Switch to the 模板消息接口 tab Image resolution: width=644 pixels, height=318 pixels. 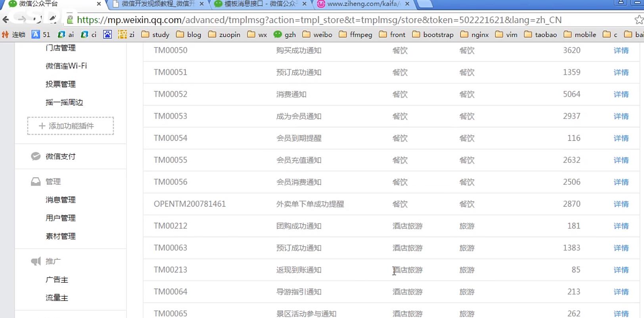(x=260, y=4)
